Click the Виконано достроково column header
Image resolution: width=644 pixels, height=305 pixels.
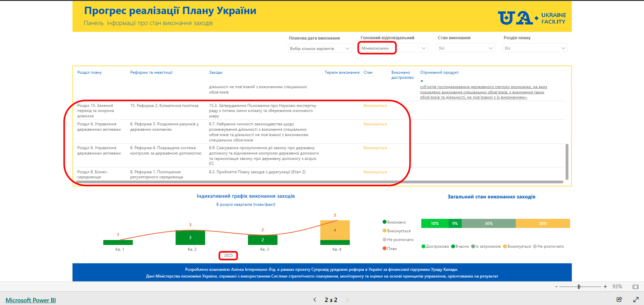tap(402, 75)
